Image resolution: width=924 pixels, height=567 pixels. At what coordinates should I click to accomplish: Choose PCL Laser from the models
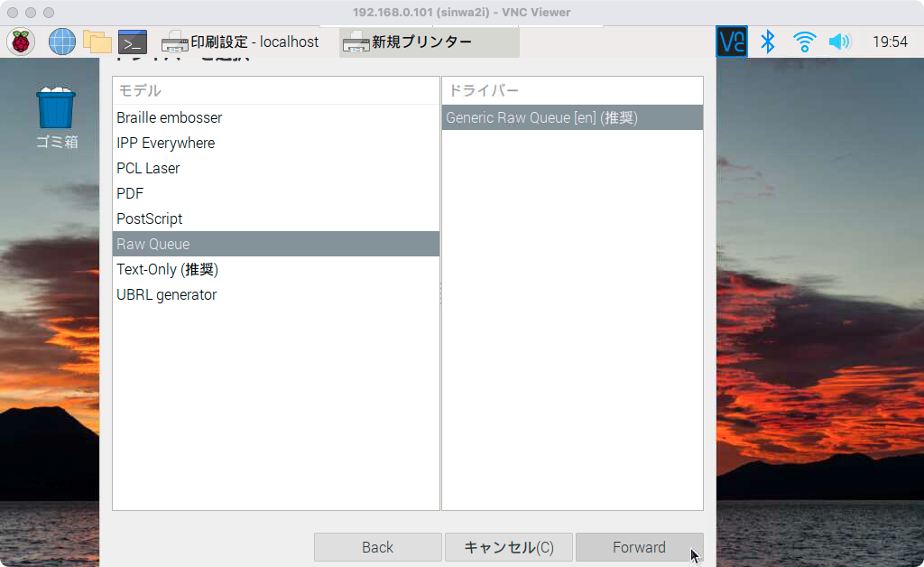(x=148, y=168)
